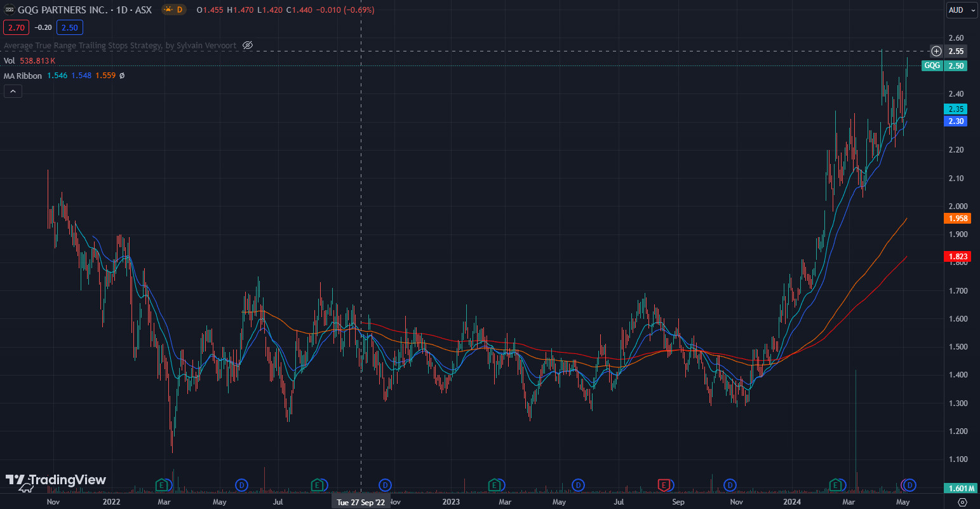Click the green earnings E marker around Aug 2022
Screen dimensions: 980x509
click(x=317, y=485)
